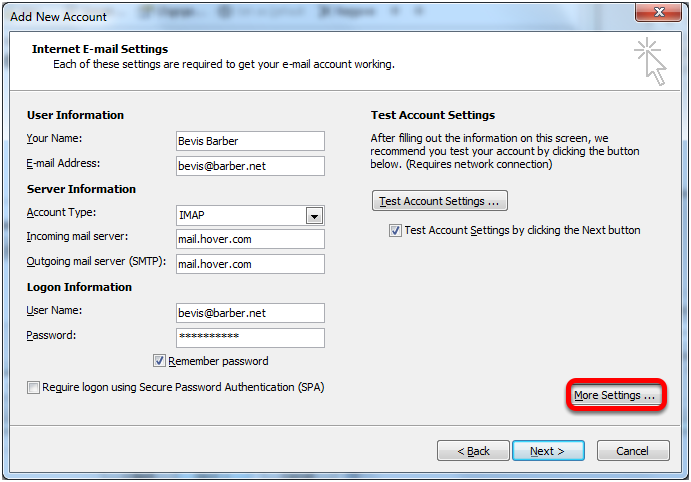The image size is (691, 482).
Task: Open the Account Type dropdown arrow
Action: [x=314, y=216]
